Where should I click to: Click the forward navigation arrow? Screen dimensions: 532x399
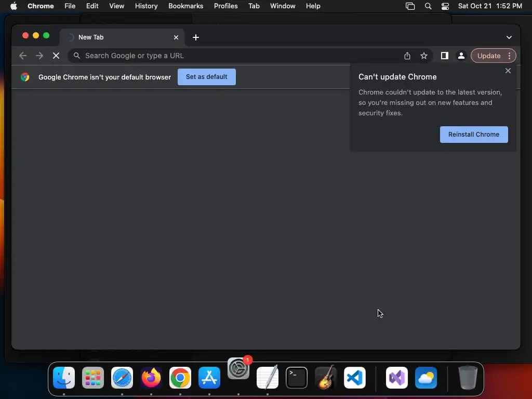[39, 56]
